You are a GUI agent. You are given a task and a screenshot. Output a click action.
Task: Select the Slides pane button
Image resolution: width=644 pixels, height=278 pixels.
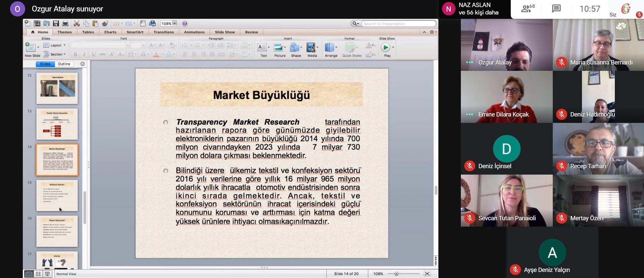pyautogui.click(x=45, y=64)
